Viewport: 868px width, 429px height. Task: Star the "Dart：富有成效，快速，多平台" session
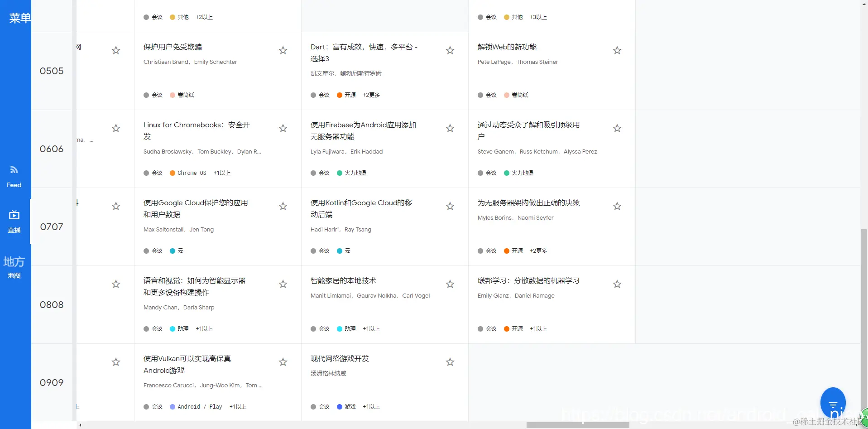450,50
